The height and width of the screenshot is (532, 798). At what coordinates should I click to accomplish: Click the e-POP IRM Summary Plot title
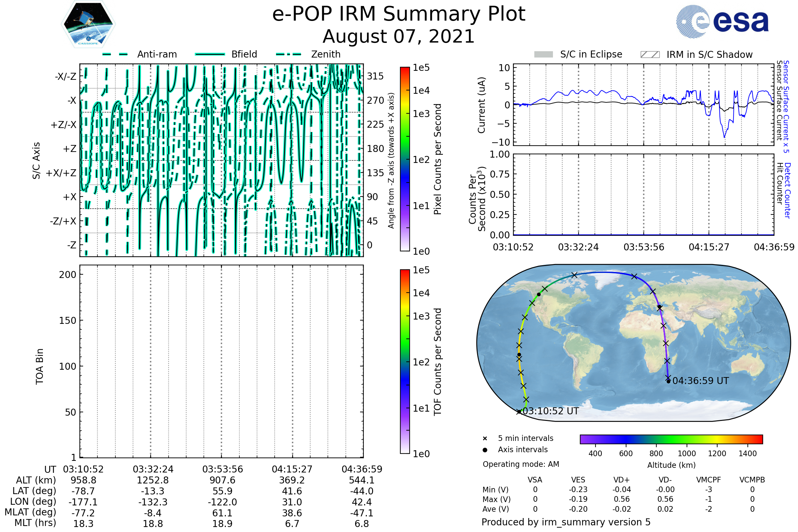tap(399, 14)
